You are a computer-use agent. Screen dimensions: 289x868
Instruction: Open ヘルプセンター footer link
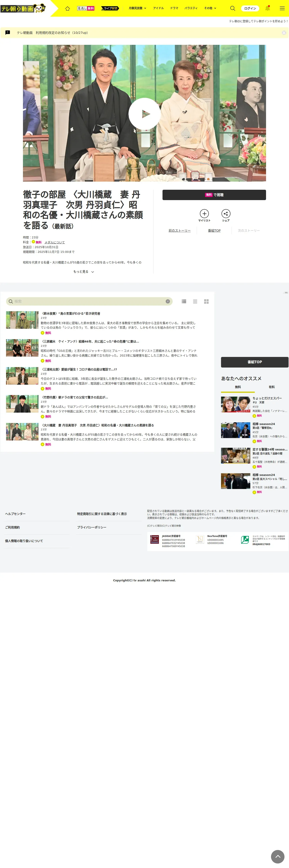(x=15, y=514)
